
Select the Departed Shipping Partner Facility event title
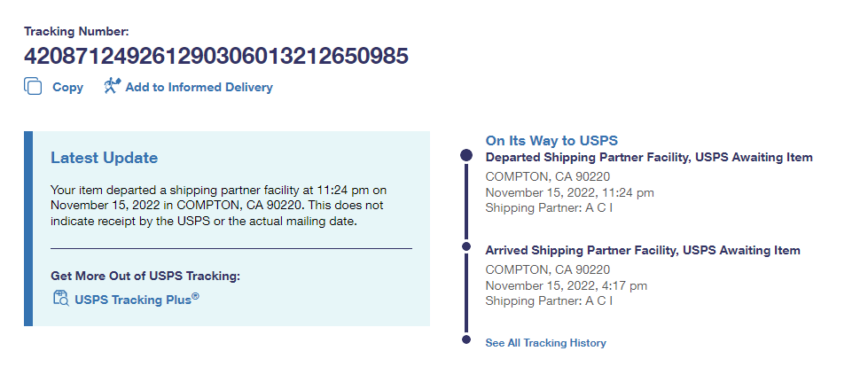[649, 158]
